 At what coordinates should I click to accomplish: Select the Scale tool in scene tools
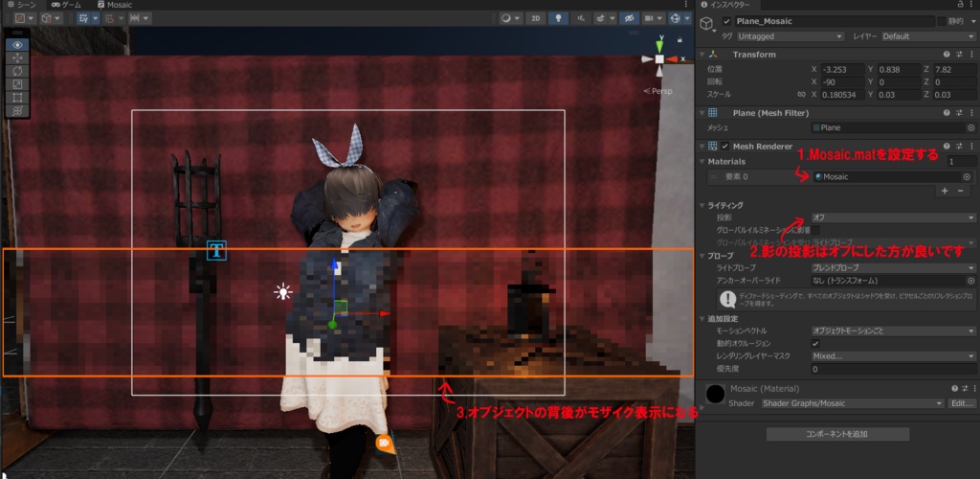coord(17,84)
